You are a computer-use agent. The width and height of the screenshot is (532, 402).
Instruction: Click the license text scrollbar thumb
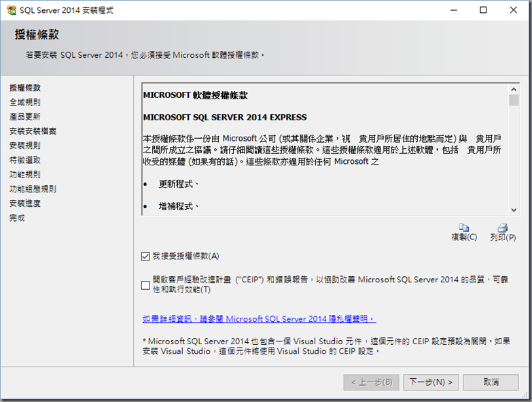tap(514, 100)
